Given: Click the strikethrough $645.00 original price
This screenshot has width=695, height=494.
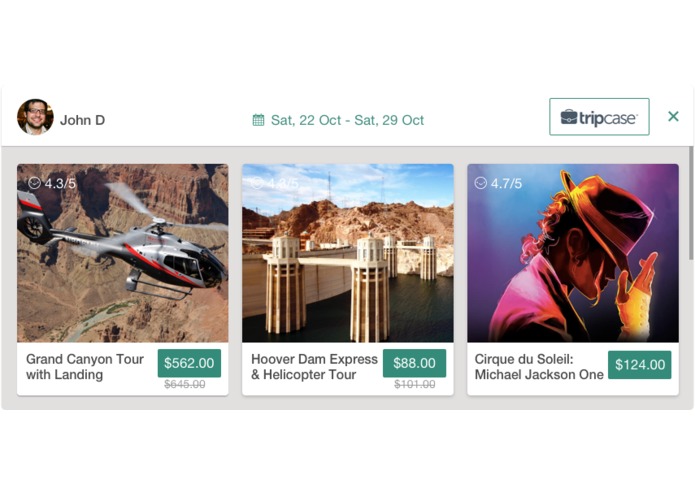Looking at the screenshot, I should pos(185,385).
